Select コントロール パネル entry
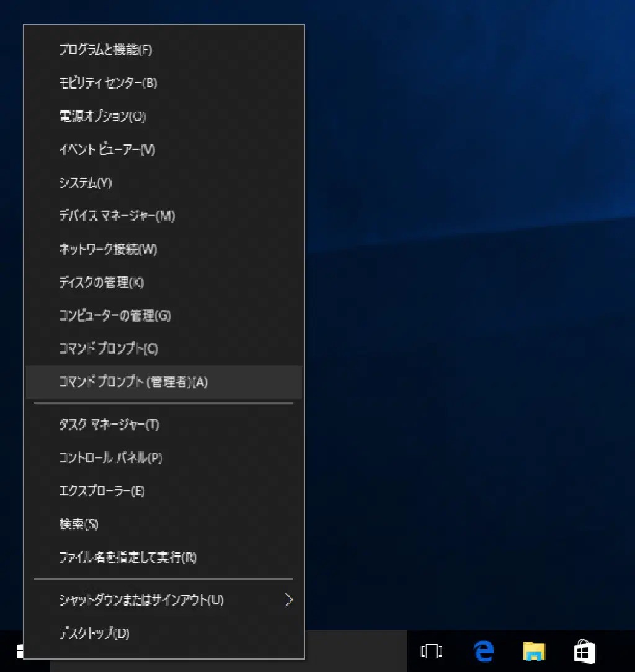635x672 pixels. (110, 458)
